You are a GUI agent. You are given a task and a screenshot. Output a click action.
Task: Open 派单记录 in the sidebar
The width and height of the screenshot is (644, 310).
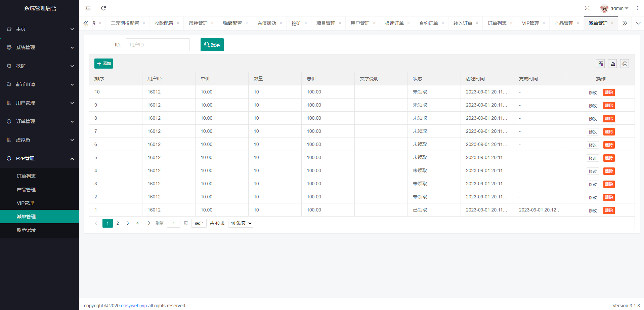tap(26, 230)
